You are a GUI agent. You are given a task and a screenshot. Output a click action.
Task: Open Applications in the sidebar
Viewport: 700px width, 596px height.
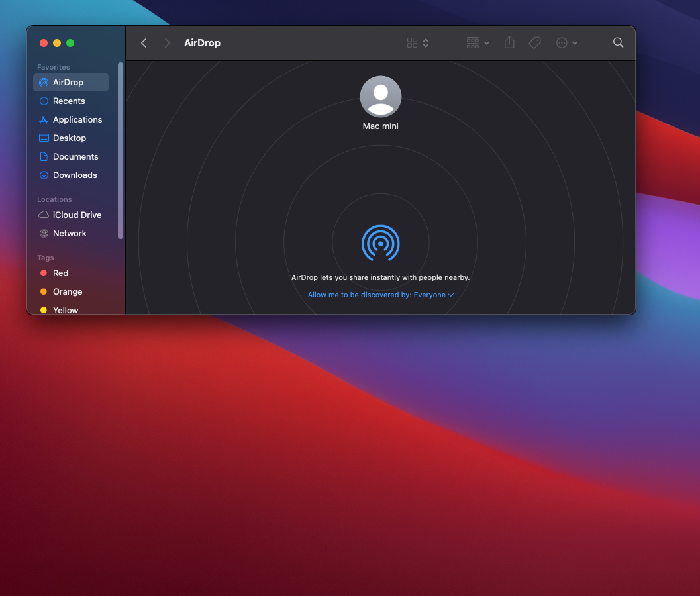point(71,120)
